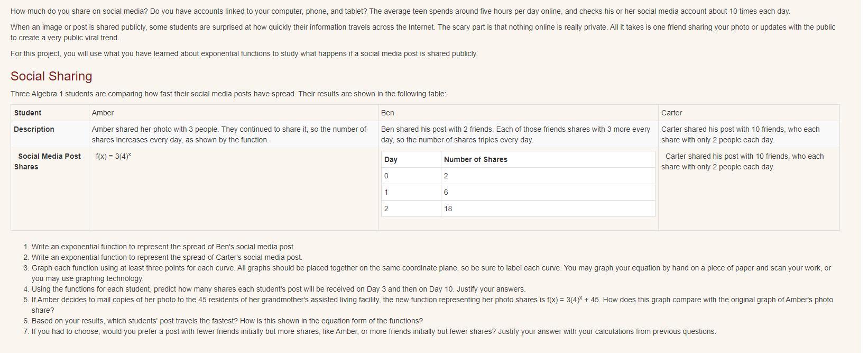Click the Day 1 cell in Ben's table
The height and width of the screenshot is (353, 868).
tap(386, 192)
